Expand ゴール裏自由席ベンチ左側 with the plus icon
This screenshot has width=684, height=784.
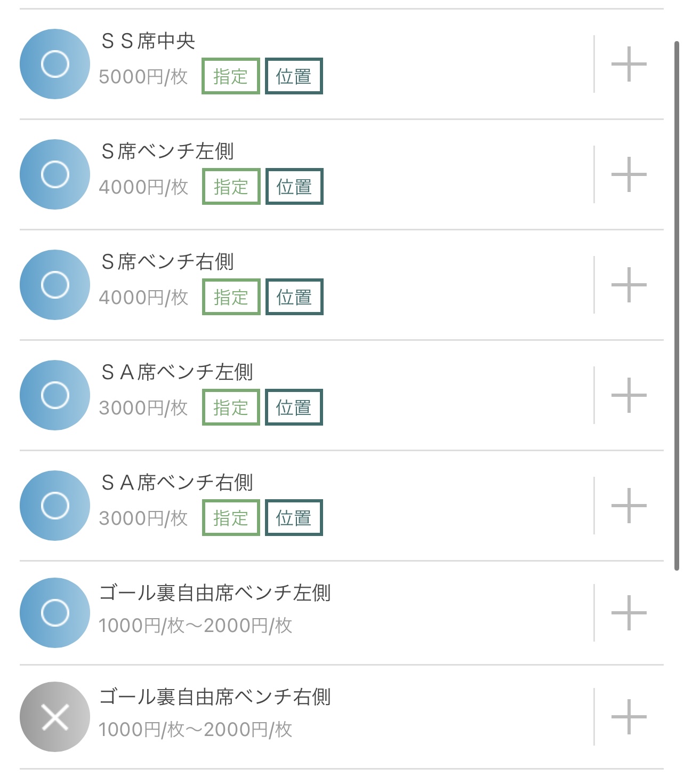tap(629, 613)
